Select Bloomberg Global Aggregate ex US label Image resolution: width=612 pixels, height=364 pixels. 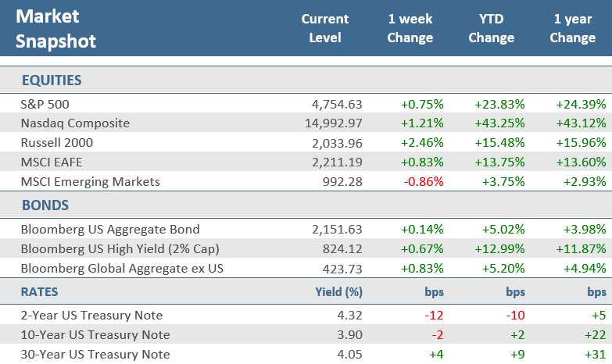(x=122, y=269)
